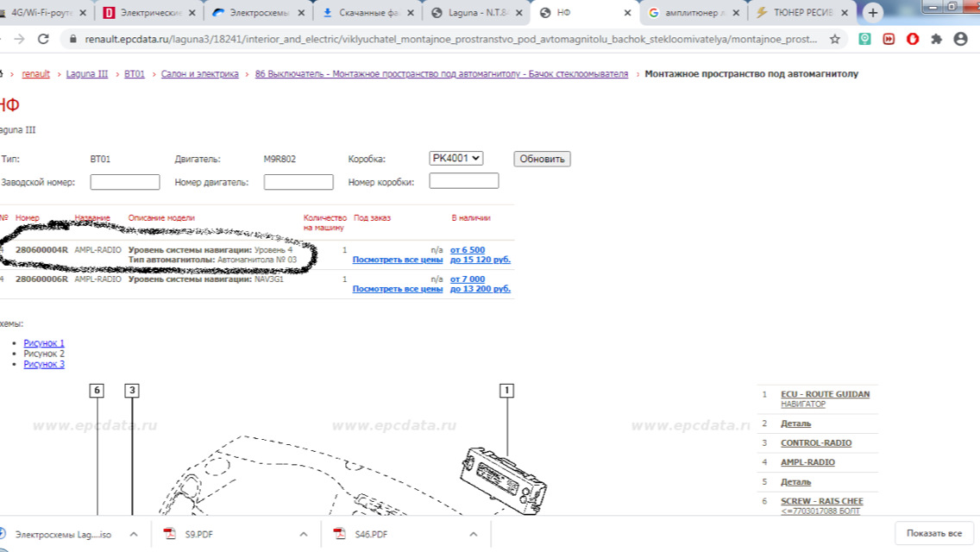
Task: Open the Laguna III breadcrumb link
Action: 87,74
